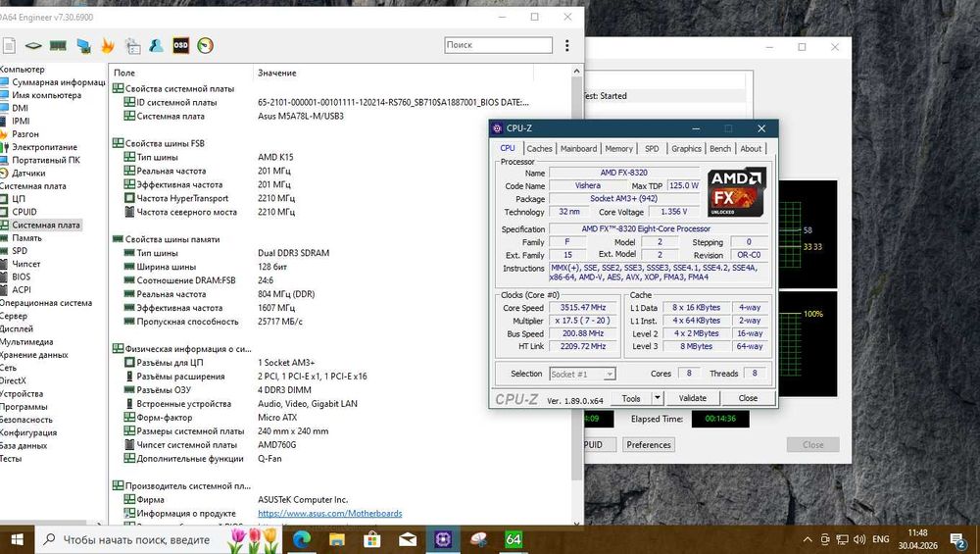The image size is (980, 554).
Task: Open the DMI tree item
Action: click(x=20, y=108)
